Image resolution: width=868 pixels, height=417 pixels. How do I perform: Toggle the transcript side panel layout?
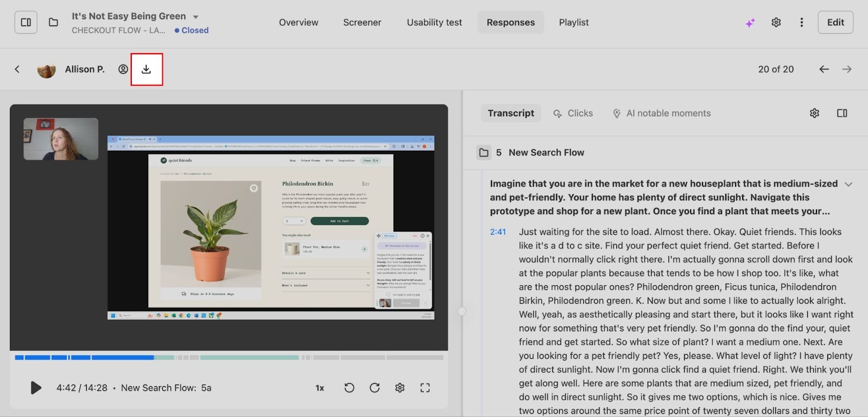click(x=842, y=113)
